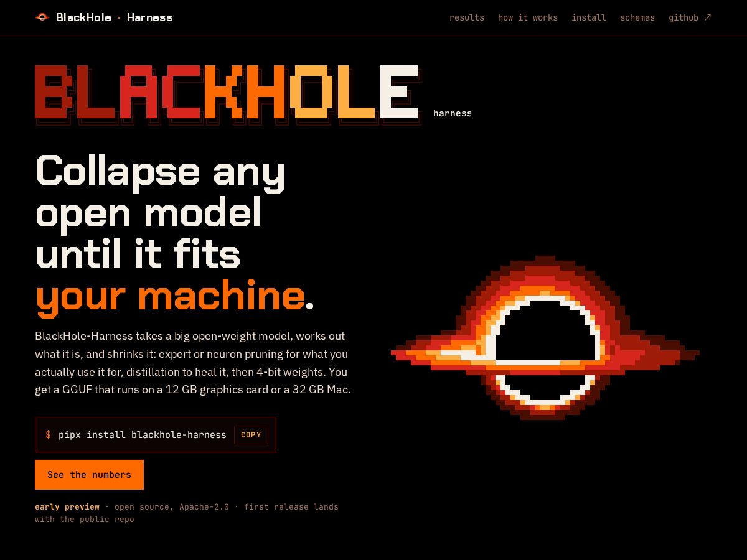The image size is (747, 560).
Task: Click the pixel-art black hole illustration
Action: (x=545, y=338)
